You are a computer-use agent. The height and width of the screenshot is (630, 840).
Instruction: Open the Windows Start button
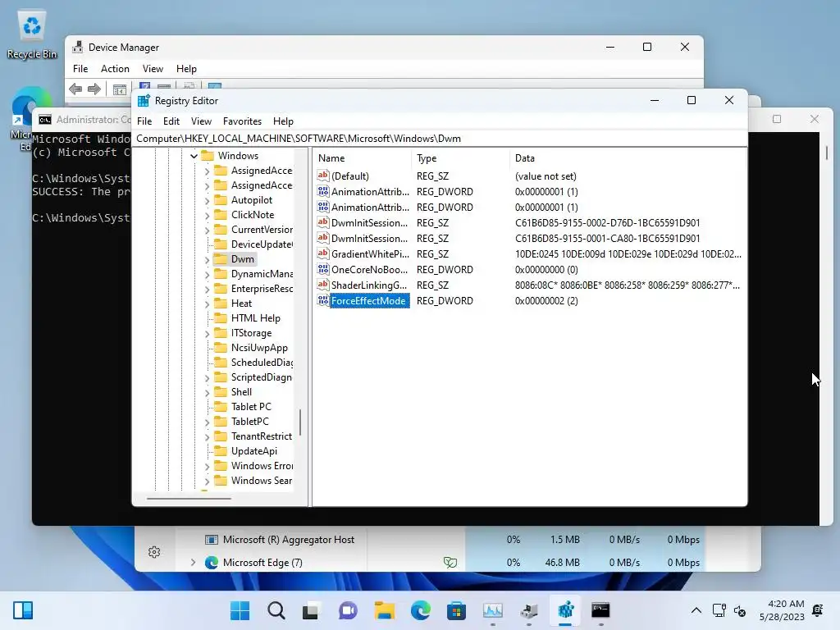(x=240, y=610)
